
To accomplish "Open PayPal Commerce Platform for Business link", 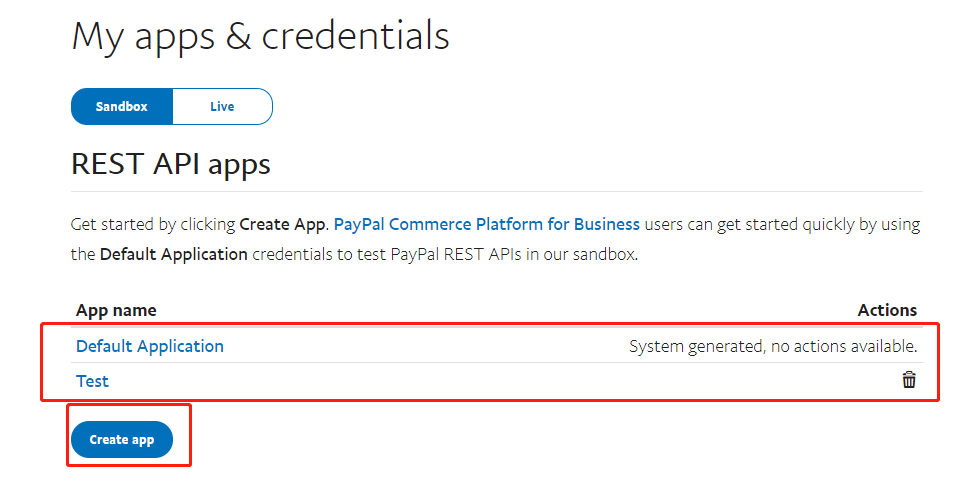I will [486, 224].
